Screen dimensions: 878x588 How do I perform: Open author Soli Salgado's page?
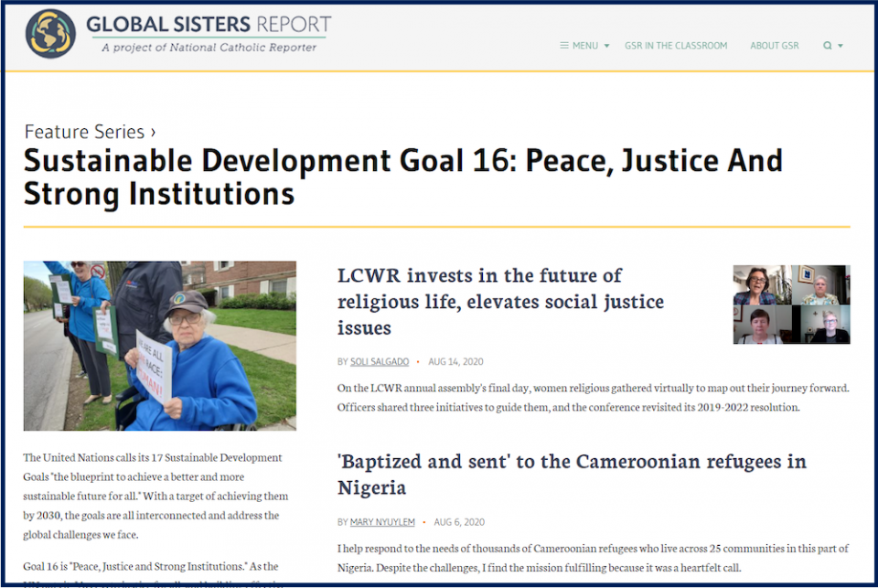coord(379,362)
